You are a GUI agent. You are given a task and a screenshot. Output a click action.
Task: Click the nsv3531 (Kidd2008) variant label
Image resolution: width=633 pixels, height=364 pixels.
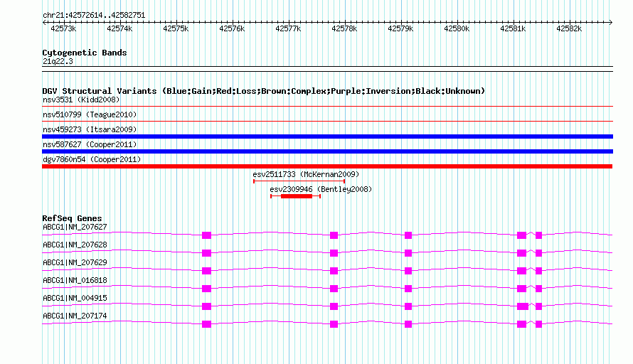[x=81, y=100]
